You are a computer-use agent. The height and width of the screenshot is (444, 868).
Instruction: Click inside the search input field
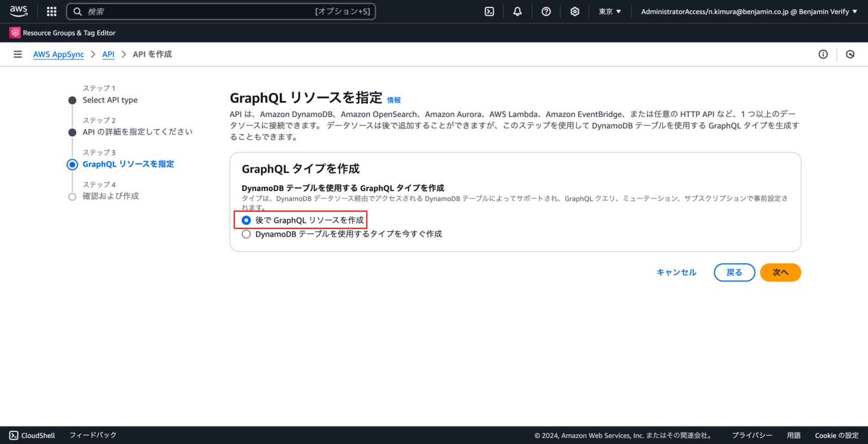click(220, 11)
